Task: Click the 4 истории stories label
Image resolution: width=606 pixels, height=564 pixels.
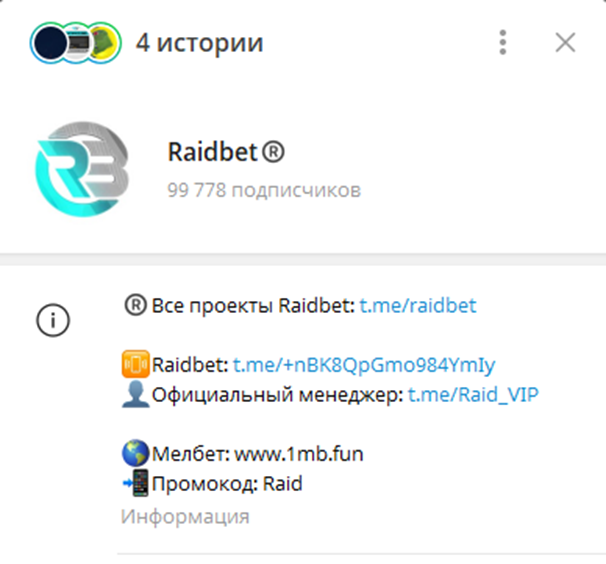Action: click(199, 43)
